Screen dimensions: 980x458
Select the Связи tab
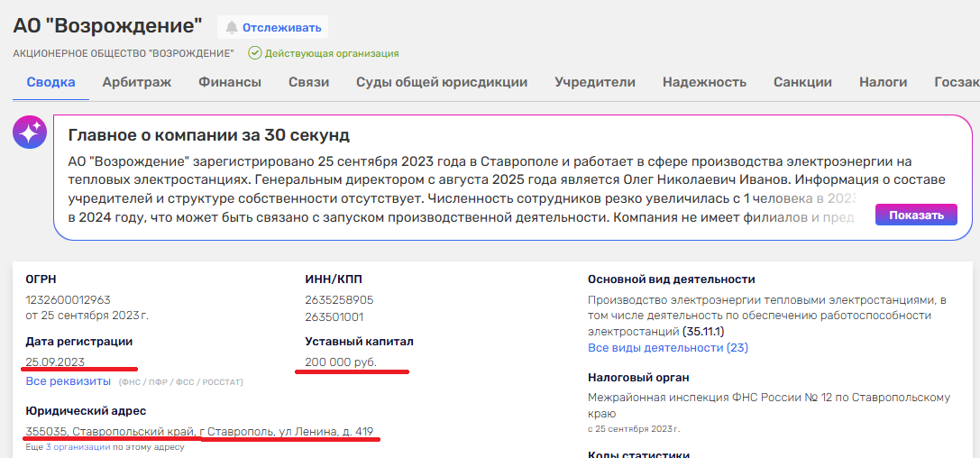point(308,82)
